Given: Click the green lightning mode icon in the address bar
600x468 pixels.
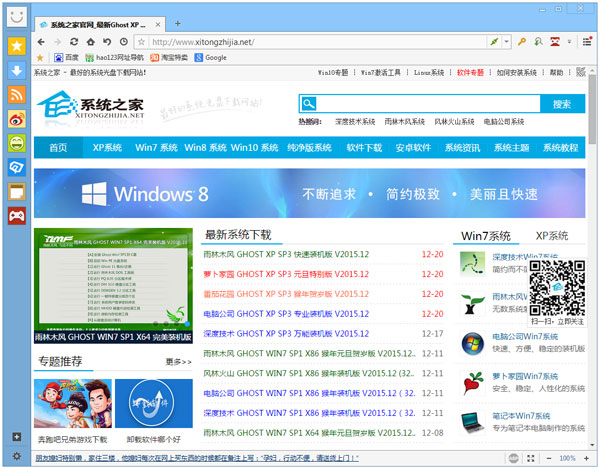Looking at the screenshot, I should [x=494, y=42].
